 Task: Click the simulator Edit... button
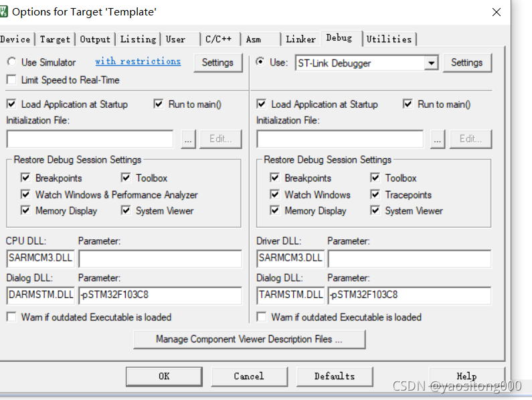(221, 139)
